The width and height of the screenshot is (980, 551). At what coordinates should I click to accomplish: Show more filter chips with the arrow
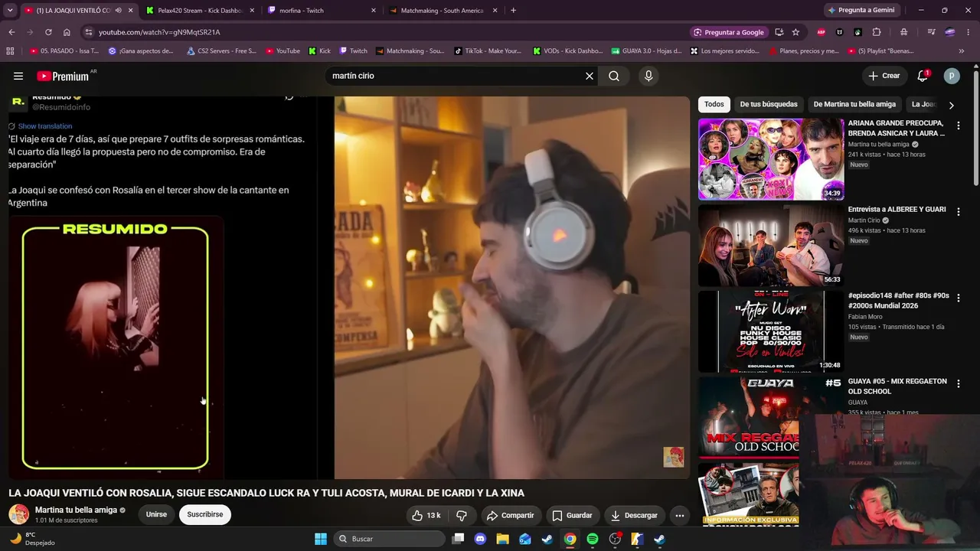pyautogui.click(x=952, y=105)
